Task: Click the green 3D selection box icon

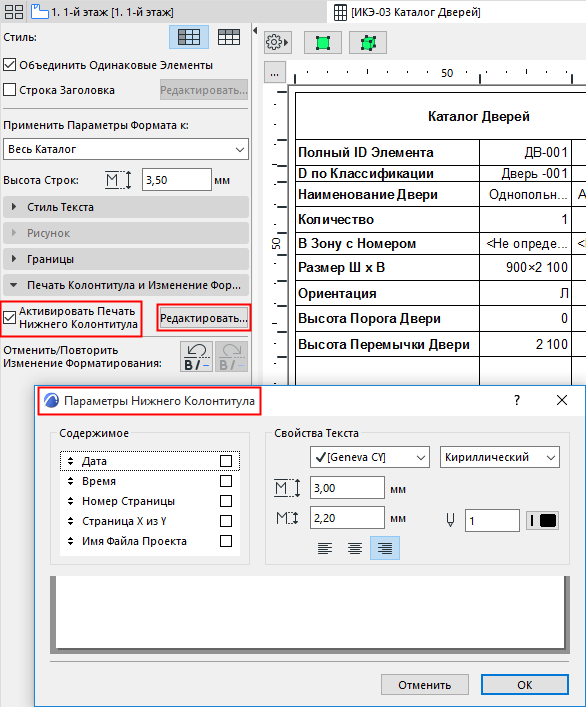Action: point(368,43)
